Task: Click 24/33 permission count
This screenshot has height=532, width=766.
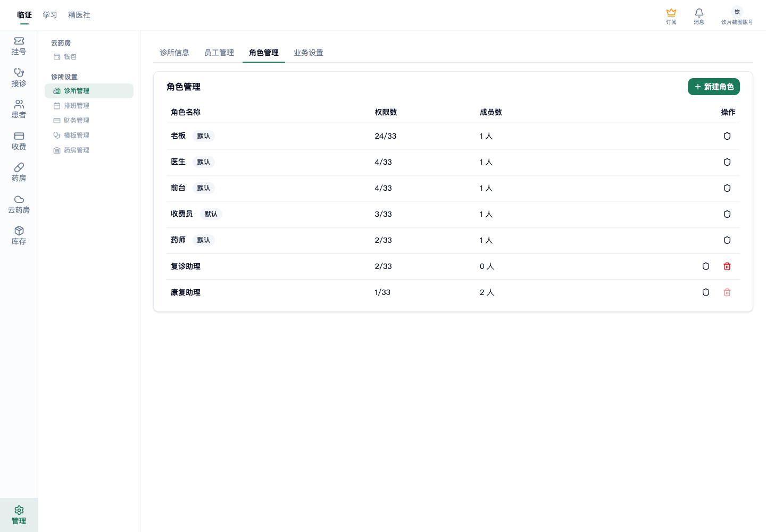Action: (386, 136)
